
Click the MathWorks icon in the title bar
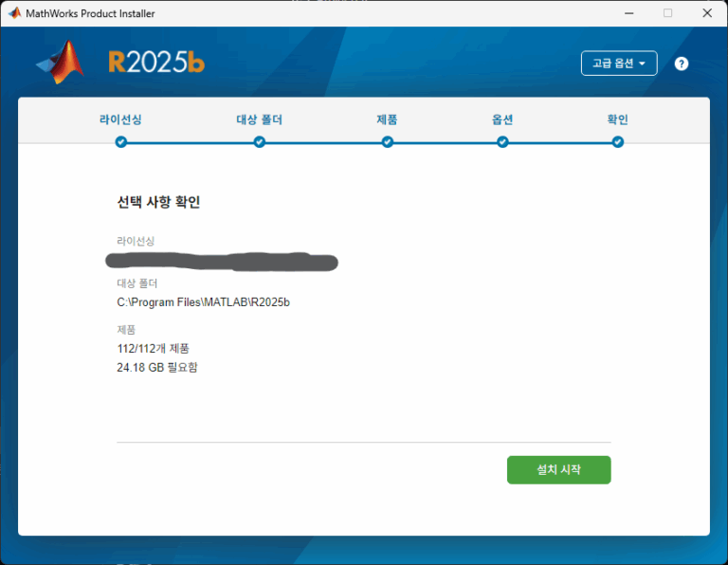[14, 13]
